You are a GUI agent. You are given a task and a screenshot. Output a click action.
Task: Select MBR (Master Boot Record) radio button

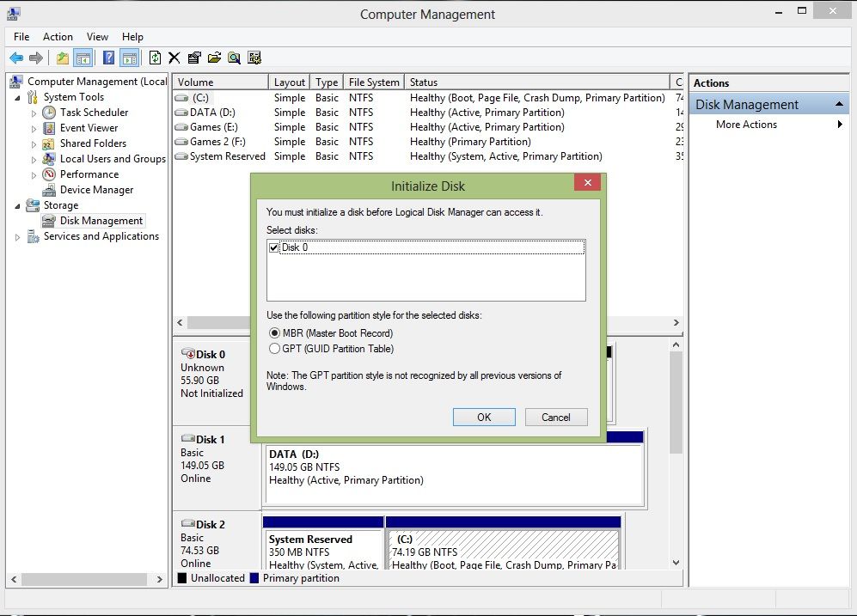coord(274,333)
